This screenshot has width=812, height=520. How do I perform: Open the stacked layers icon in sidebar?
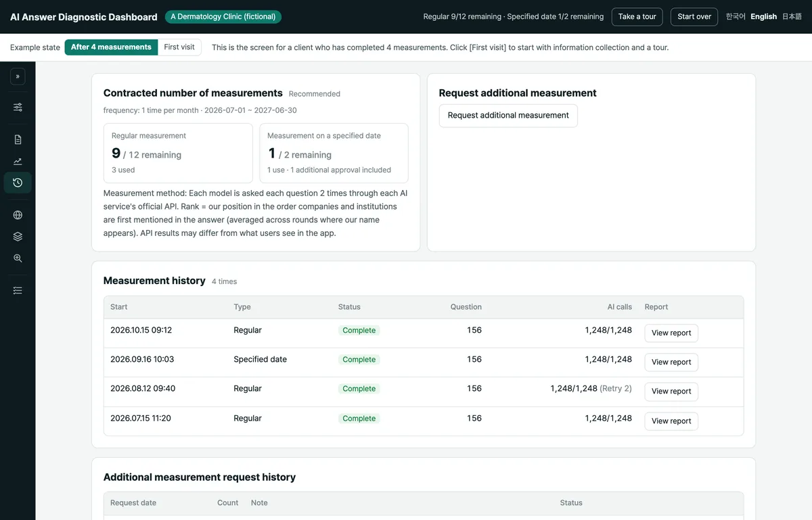coord(18,237)
